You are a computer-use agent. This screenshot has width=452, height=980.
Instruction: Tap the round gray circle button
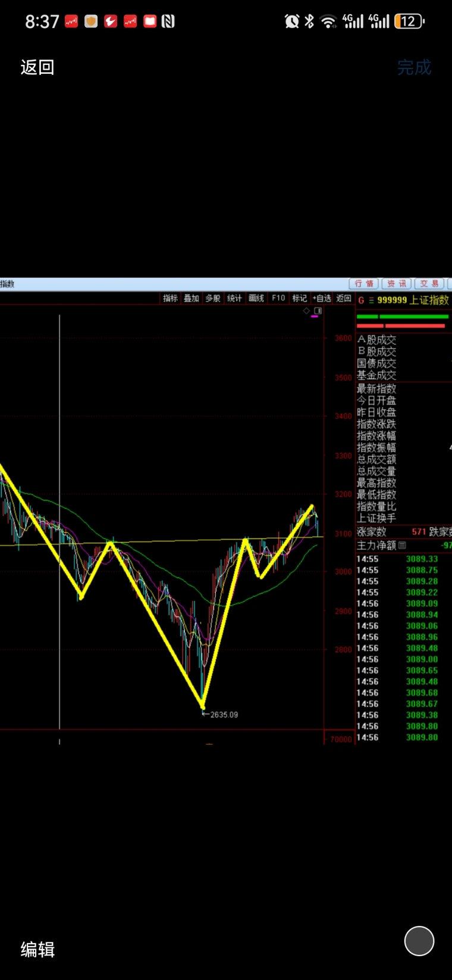[419, 941]
